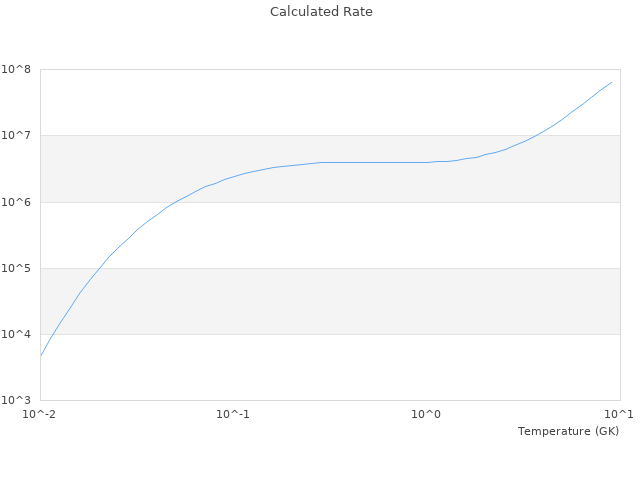Viewport: 640px width, 480px height.
Task: Click the "Calculated Rate" chart title
Action: tap(321, 12)
